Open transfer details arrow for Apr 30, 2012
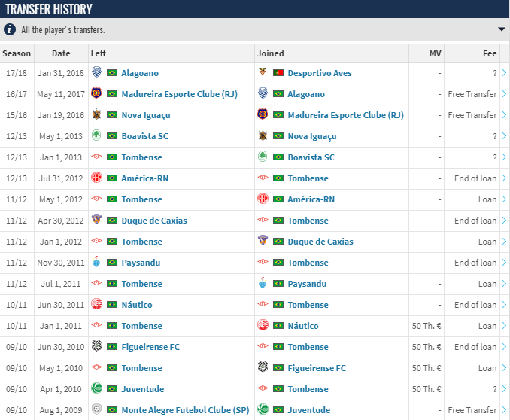Image resolution: width=510 pixels, height=420 pixels. click(x=504, y=221)
